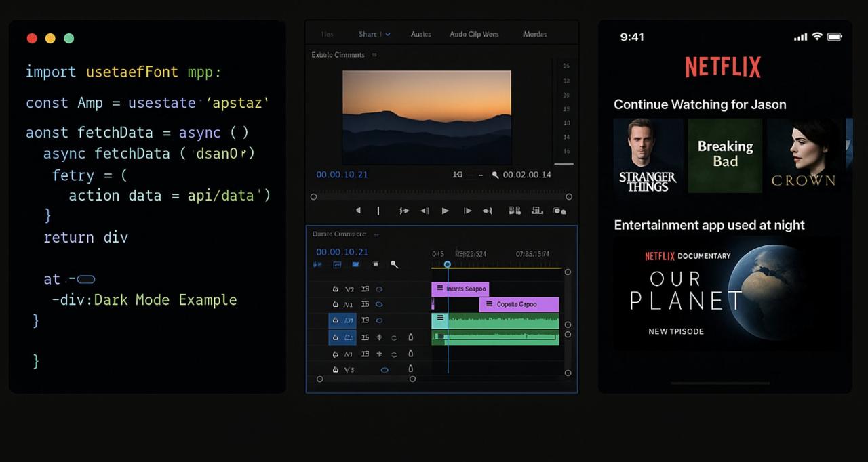
Task: Click the sync lock icon on track V2
Action: [365, 289]
